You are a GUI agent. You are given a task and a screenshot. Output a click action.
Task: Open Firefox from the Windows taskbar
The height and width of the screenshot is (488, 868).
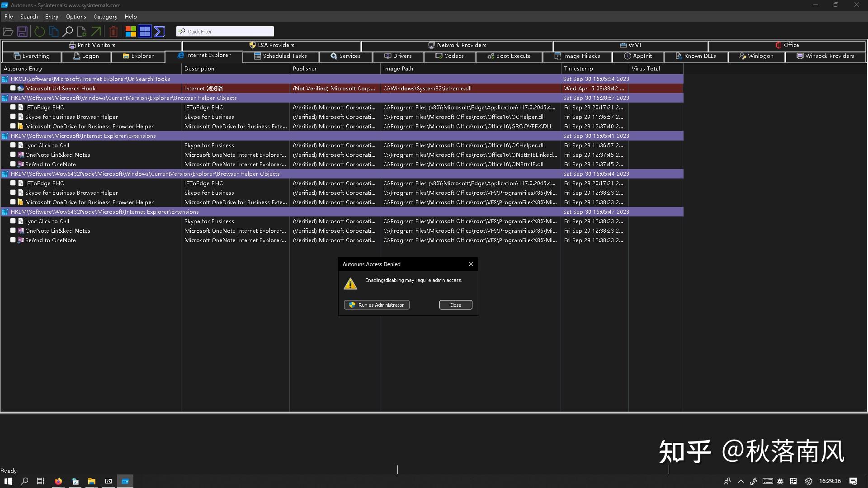pyautogui.click(x=58, y=481)
